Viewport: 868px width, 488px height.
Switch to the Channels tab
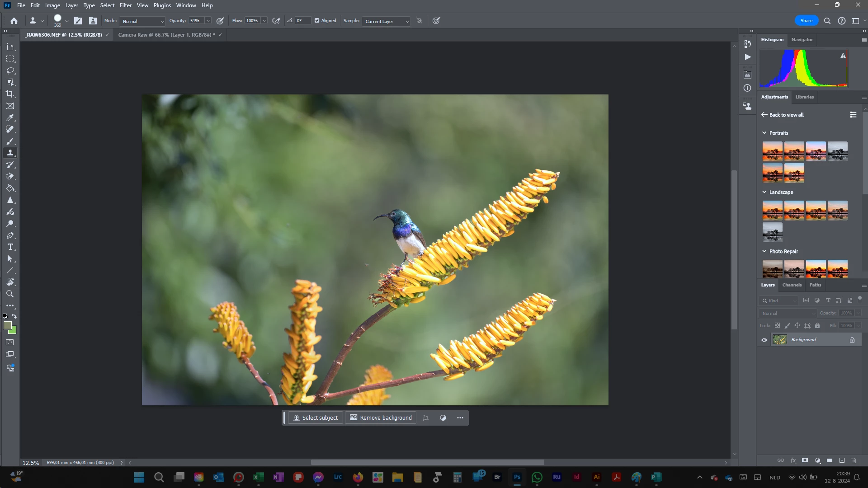click(792, 285)
